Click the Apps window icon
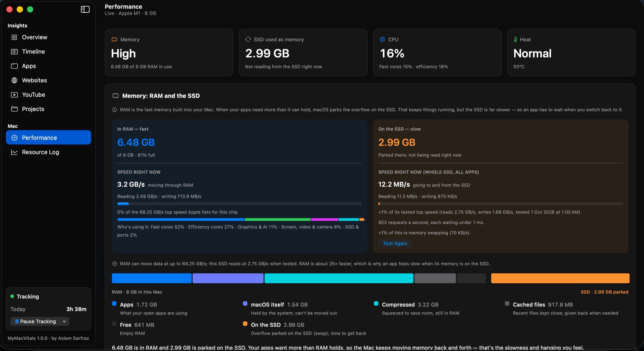 click(x=14, y=66)
